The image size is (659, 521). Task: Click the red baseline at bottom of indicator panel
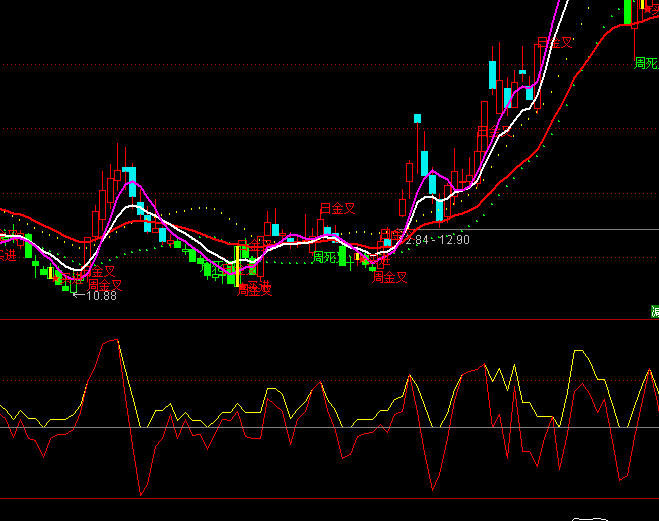(x=330, y=498)
